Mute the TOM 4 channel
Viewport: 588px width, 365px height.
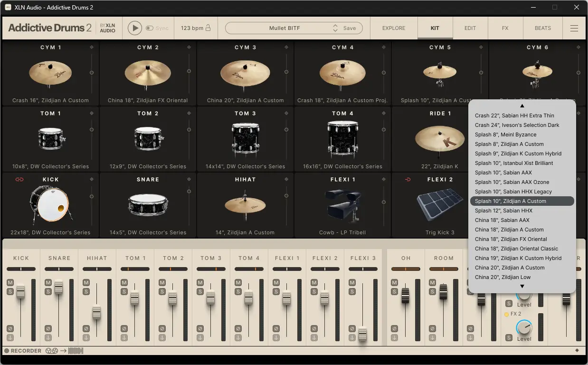238,283
